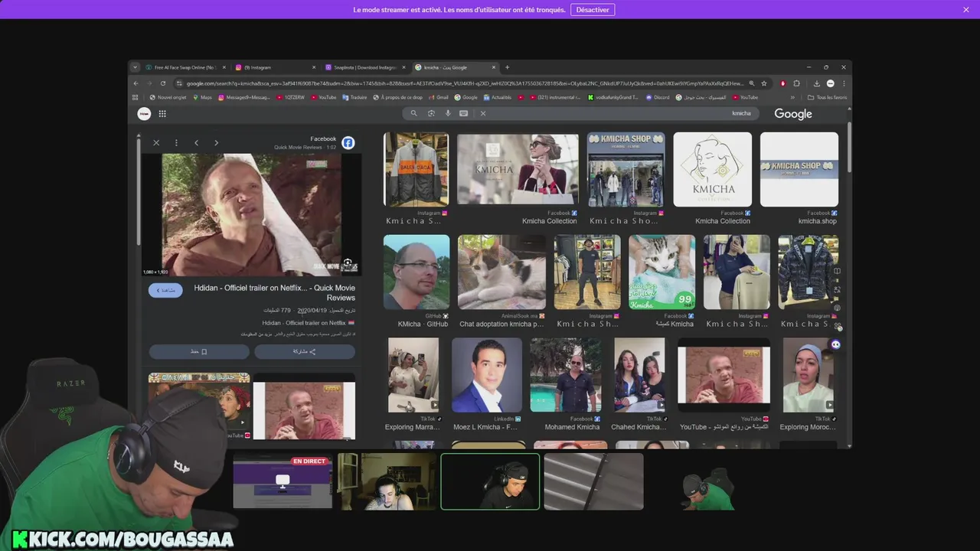980x551 pixels.
Task: Click the save button under the preview details
Action: click(199, 351)
